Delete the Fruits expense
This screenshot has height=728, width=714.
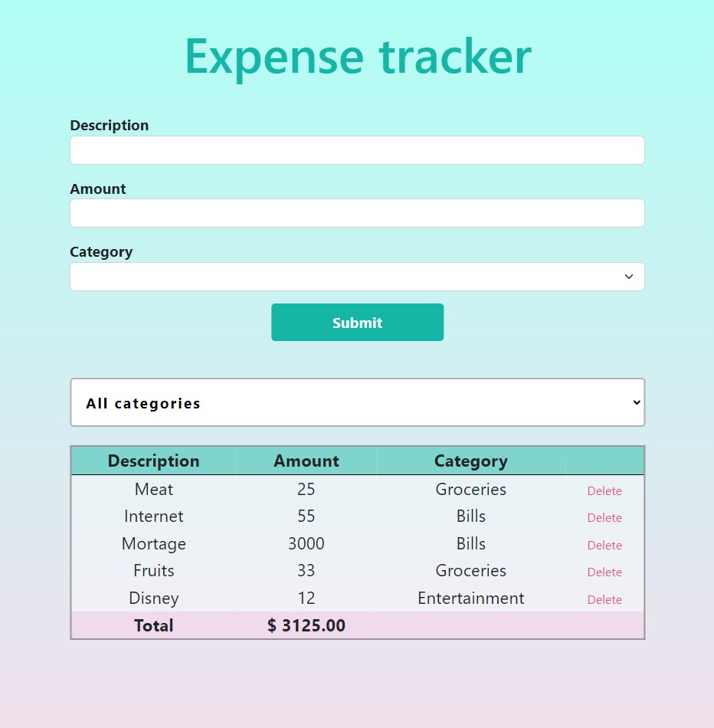pos(604,572)
